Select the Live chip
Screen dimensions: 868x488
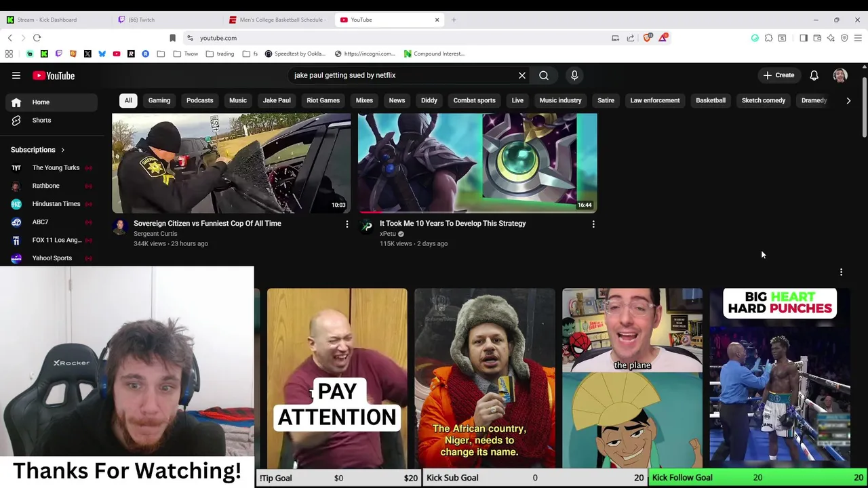click(517, 100)
